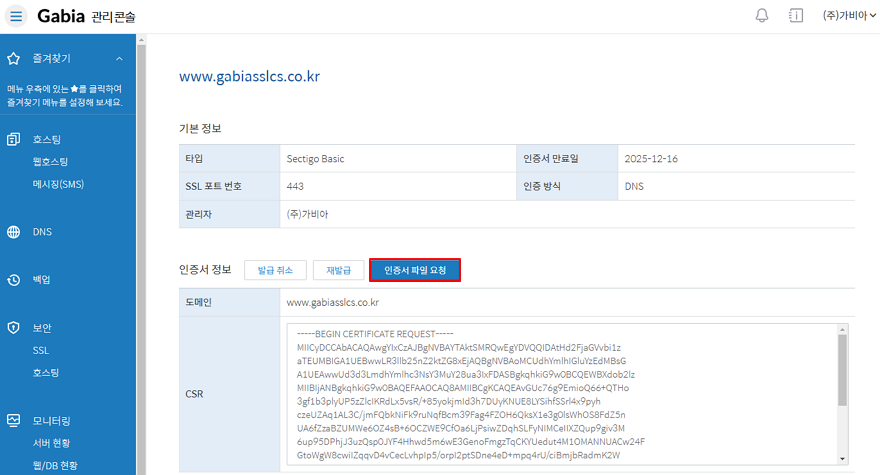Go to 웹/DB 현황 in sidebar
This screenshot has height=475, width=880.
click(x=55, y=465)
